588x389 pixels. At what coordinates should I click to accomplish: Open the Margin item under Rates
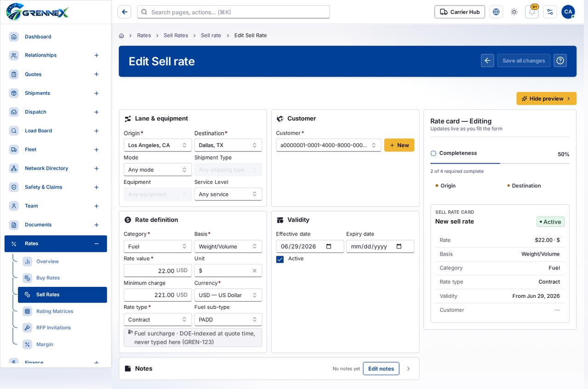pyautogui.click(x=62, y=344)
